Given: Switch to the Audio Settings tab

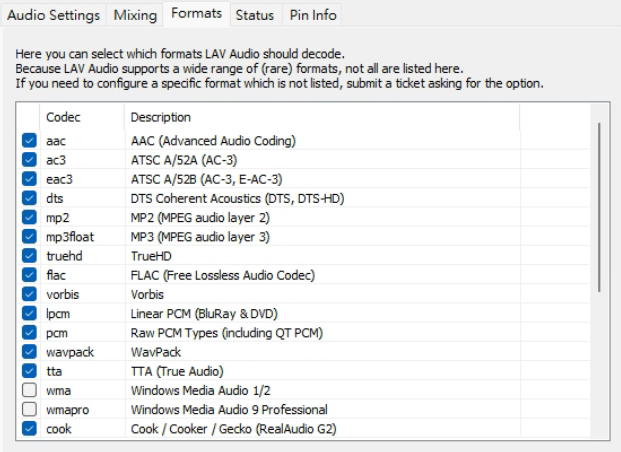Looking at the screenshot, I should tap(54, 15).
